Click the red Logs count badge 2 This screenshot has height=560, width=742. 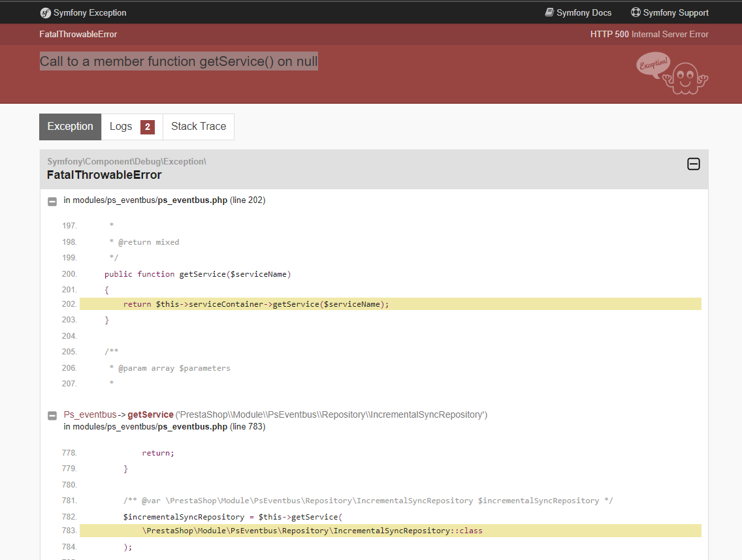148,127
